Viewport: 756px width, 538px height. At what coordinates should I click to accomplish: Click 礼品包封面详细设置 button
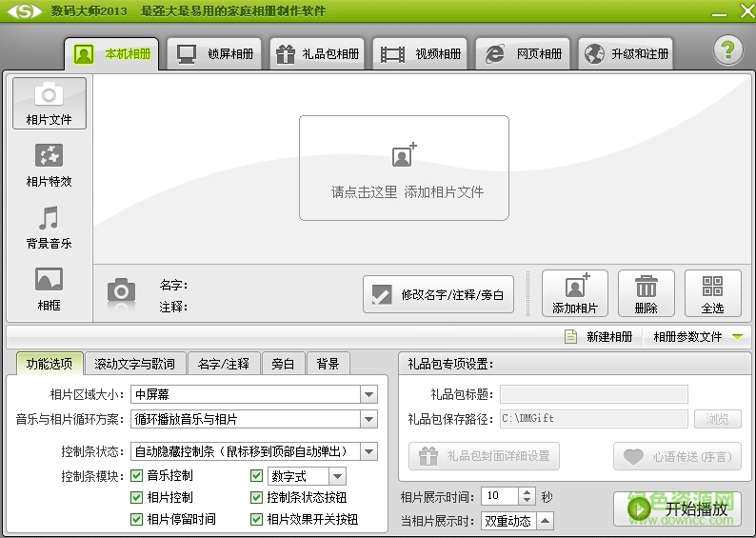point(484,456)
